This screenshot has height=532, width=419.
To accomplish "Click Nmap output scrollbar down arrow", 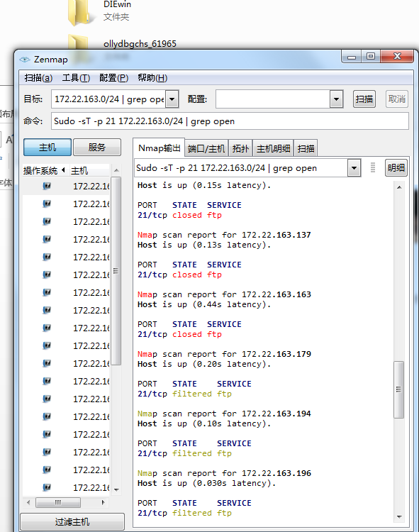I will click(399, 517).
